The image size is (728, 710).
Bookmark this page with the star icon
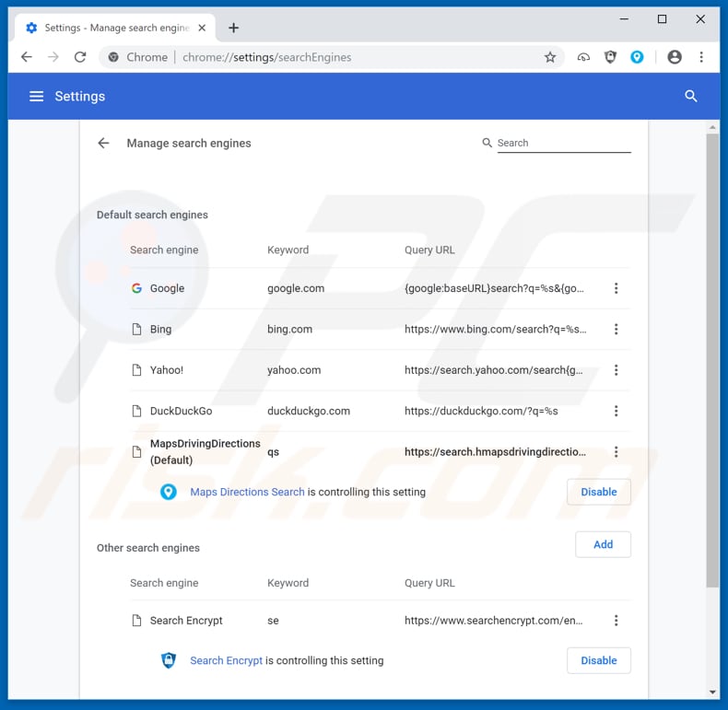tap(550, 57)
